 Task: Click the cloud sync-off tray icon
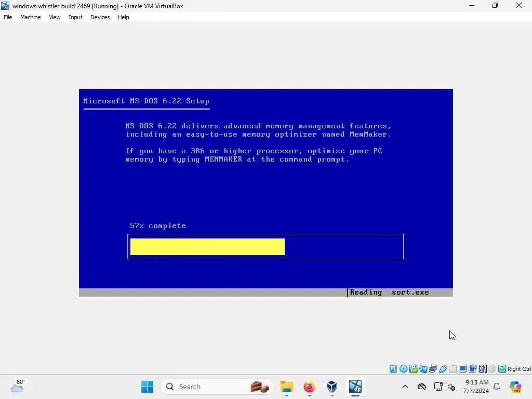pyautogui.click(x=422, y=387)
